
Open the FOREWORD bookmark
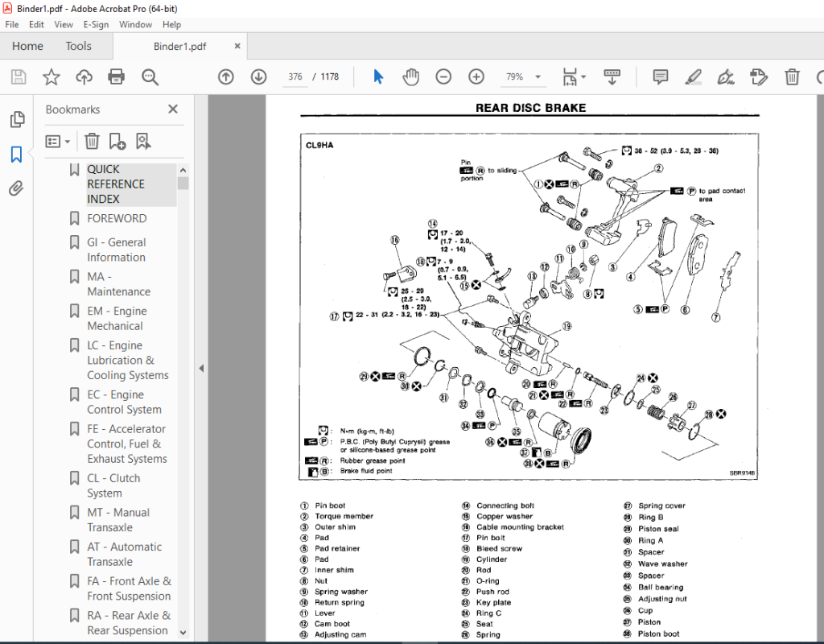coord(117,218)
